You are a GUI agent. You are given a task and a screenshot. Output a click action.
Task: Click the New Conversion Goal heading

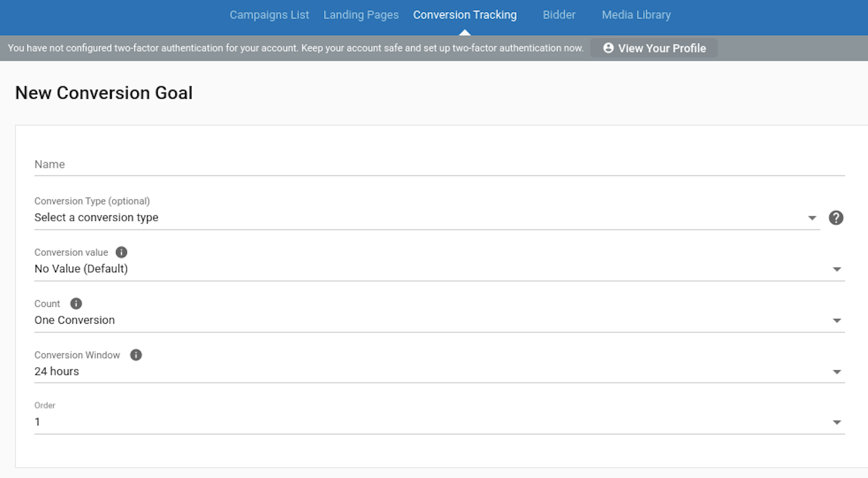(x=104, y=93)
